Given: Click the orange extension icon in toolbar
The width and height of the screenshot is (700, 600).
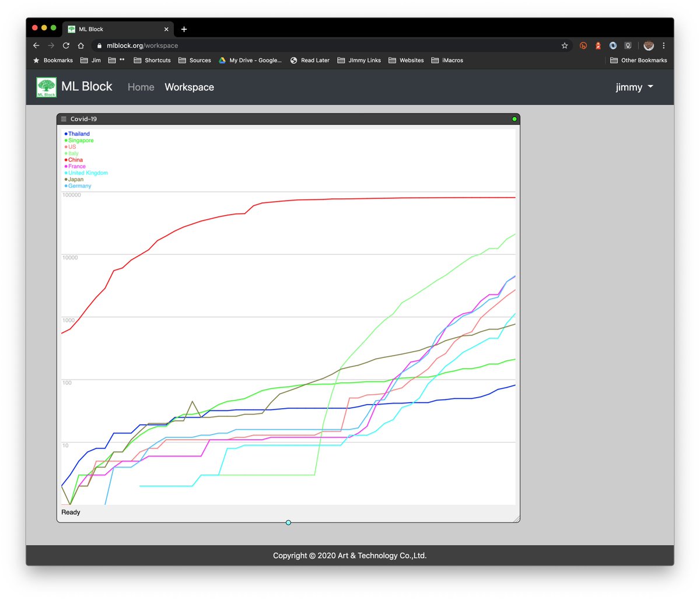Looking at the screenshot, I should 583,45.
